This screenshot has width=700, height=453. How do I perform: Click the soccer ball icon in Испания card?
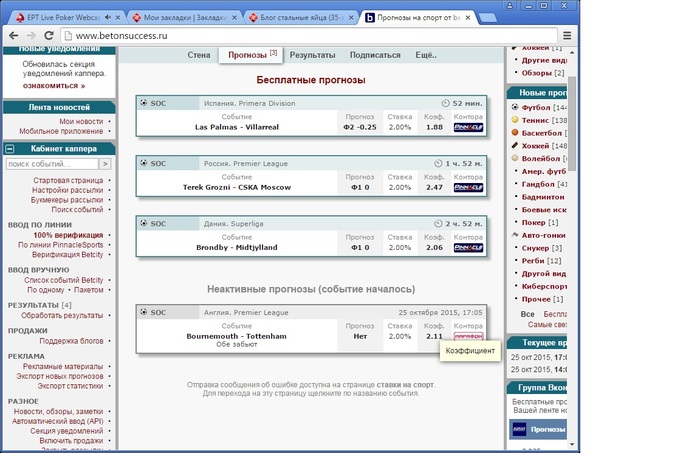(143, 103)
